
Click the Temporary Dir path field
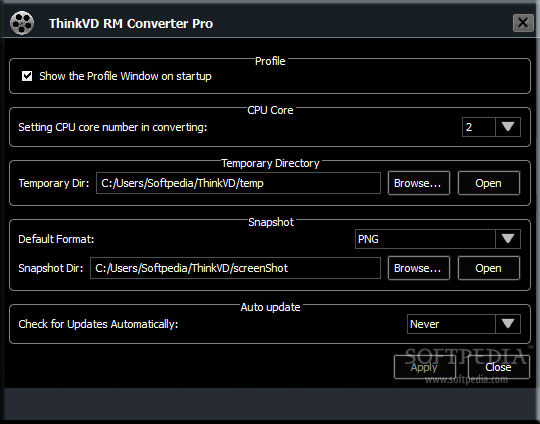point(238,183)
